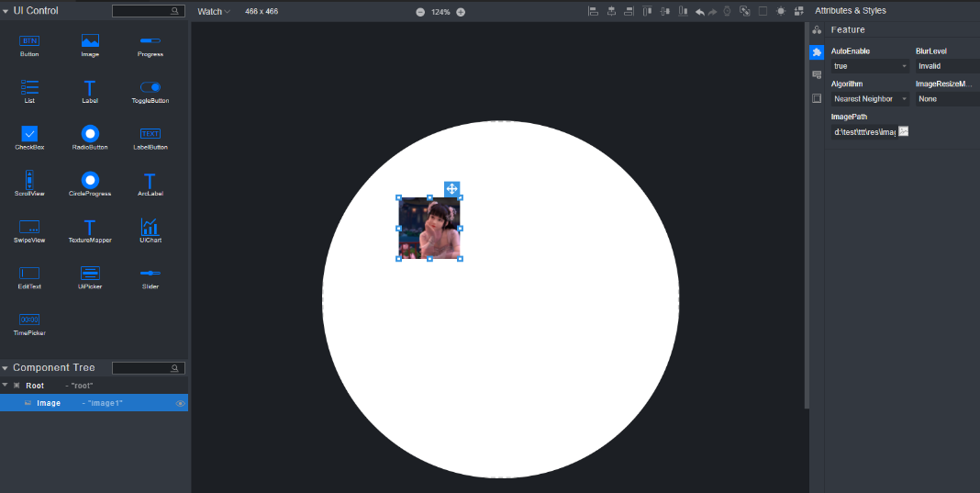980x493 pixels.
Task: Browse for image file next to ImagePath
Action: [x=903, y=131]
